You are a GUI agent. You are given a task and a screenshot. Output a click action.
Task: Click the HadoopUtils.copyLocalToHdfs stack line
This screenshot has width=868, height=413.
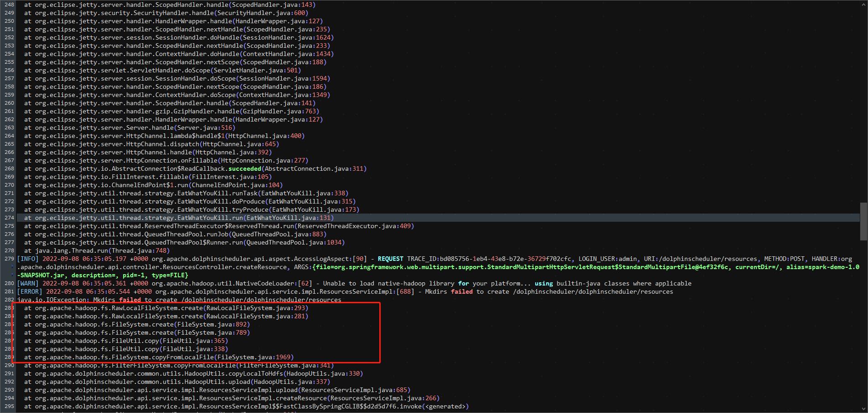[x=194, y=373]
